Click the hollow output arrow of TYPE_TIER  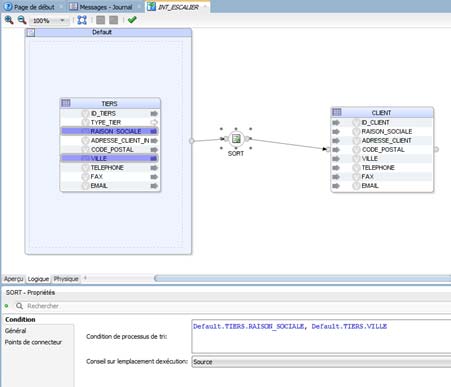point(154,123)
